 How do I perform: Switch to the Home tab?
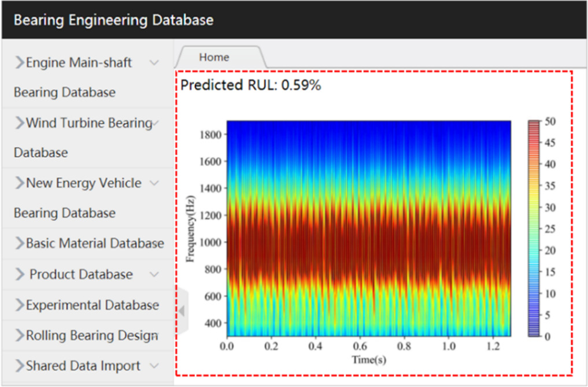point(213,57)
